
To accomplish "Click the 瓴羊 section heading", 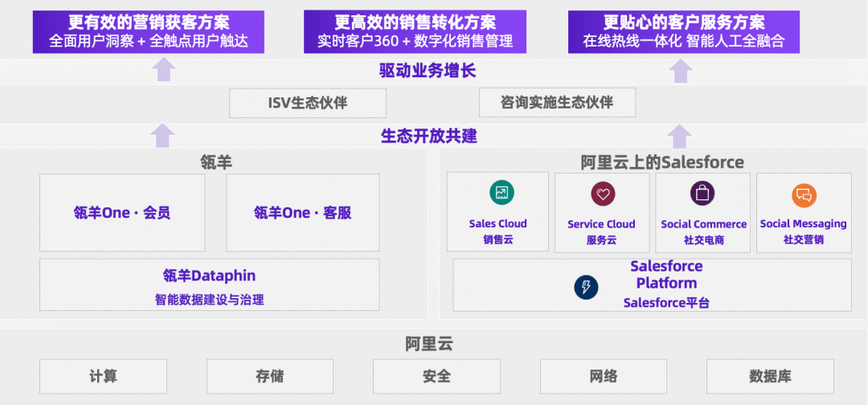I will click(216, 162).
